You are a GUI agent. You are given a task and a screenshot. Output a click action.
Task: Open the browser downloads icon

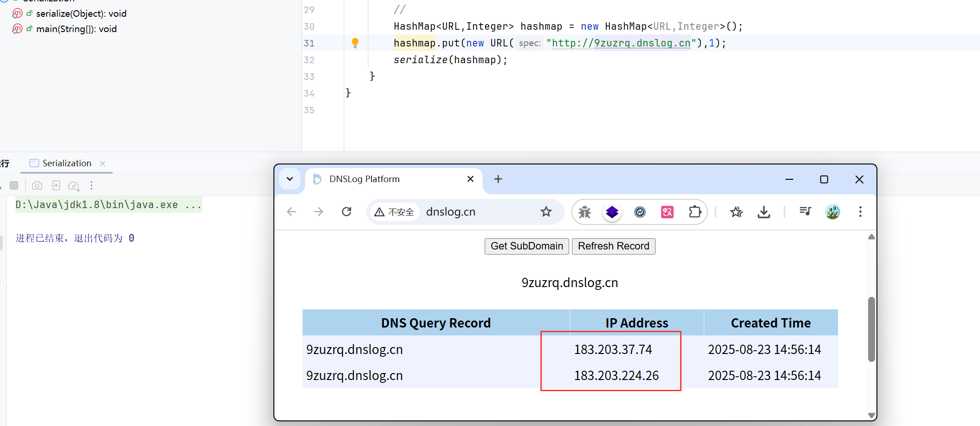tap(764, 212)
